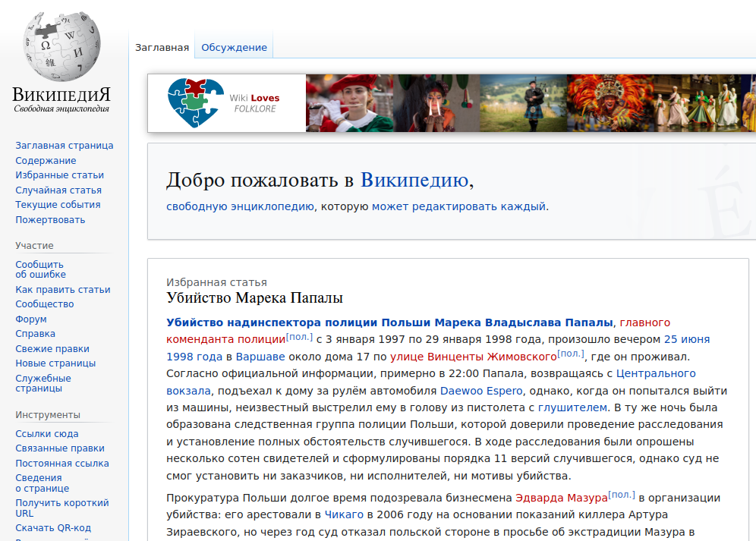Click может редактировать каждый link

click(458, 206)
